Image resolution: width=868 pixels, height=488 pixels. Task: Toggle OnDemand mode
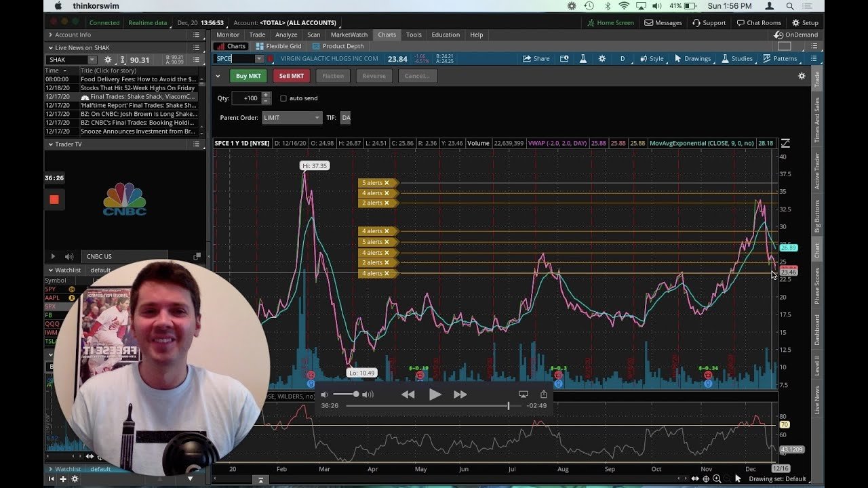pyautogui.click(x=796, y=35)
